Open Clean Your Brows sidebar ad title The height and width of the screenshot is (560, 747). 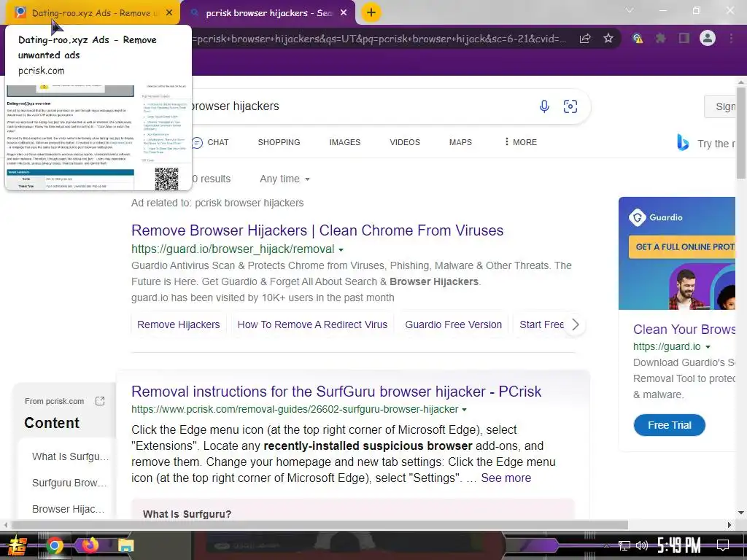point(684,330)
